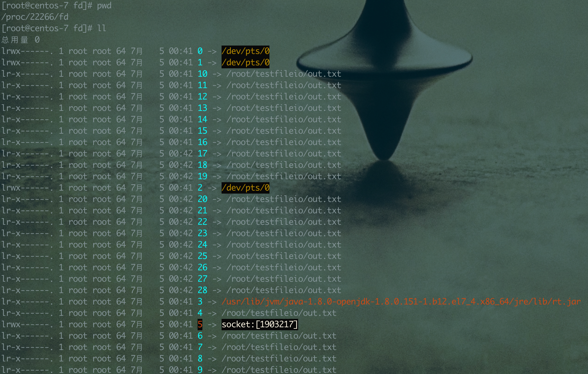Click the ll command text
Viewport: 588px width, 374px height.
click(x=101, y=28)
